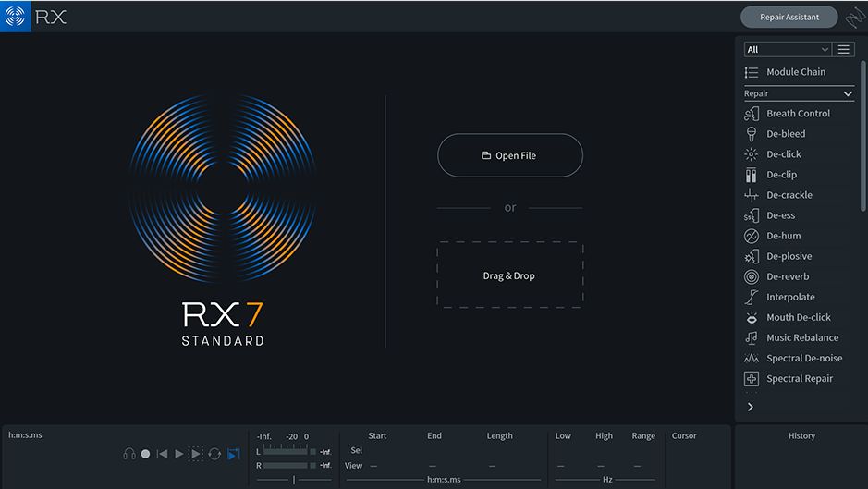Toggle loop playback
This screenshot has width=868, height=489.
click(214, 454)
